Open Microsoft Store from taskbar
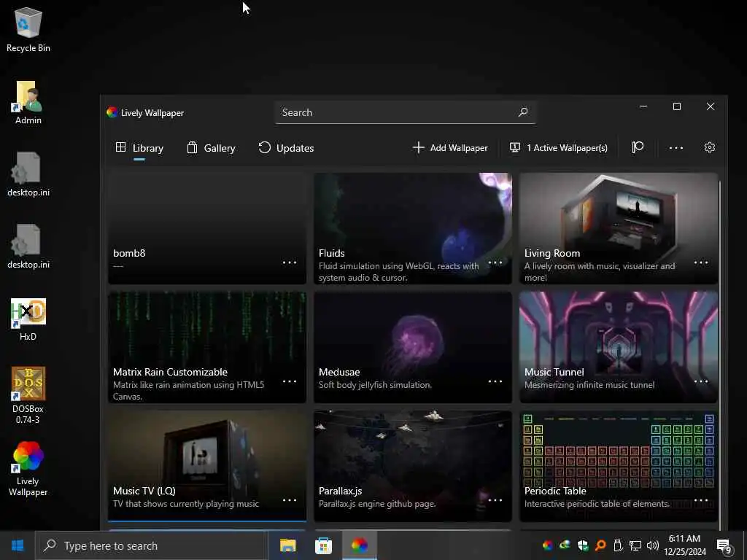Viewport: 747px width, 560px height. point(323,545)
